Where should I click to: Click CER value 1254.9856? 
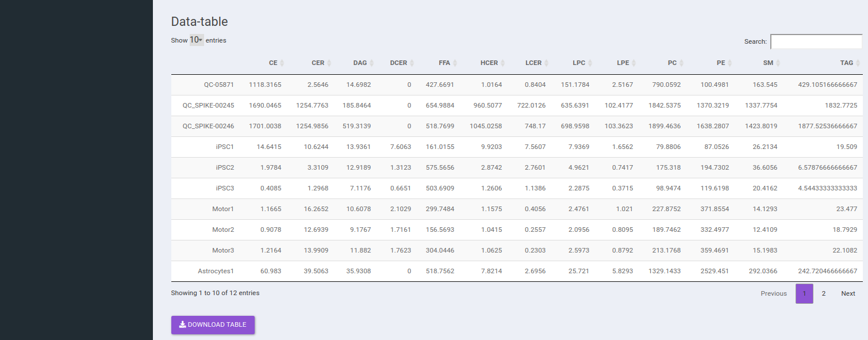click(x=312, y=126)
